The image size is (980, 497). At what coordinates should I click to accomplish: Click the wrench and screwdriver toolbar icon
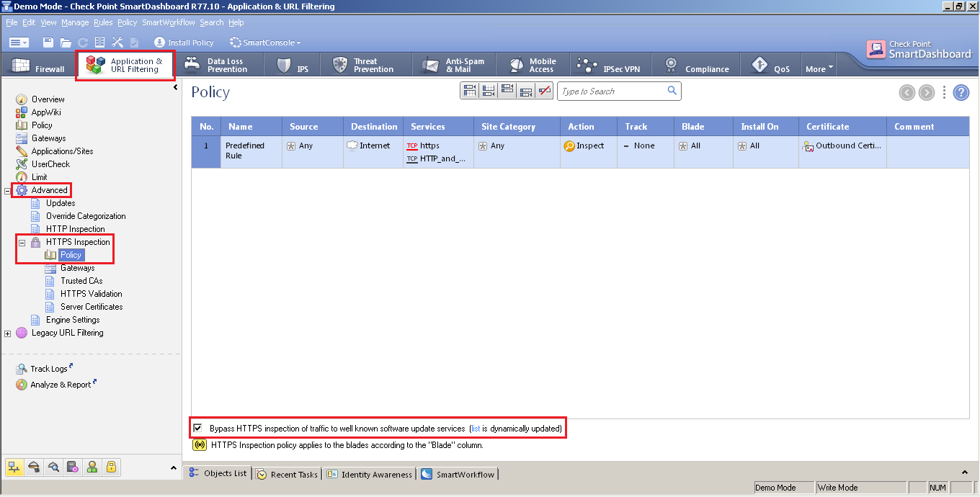(x=117, y=42)
